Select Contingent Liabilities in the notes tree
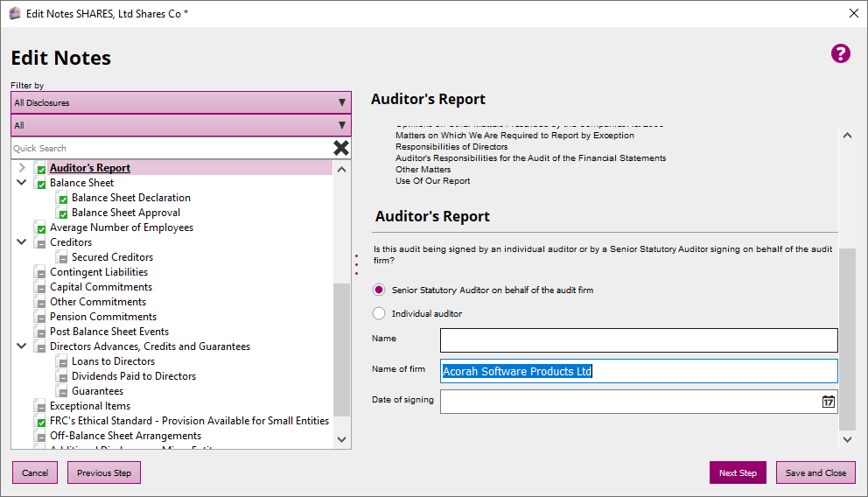This screenshot has height=497, width=868. pos(99,272)
